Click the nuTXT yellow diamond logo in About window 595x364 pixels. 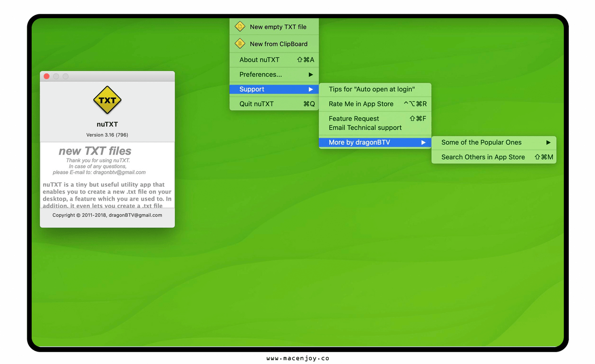(107, 100)
